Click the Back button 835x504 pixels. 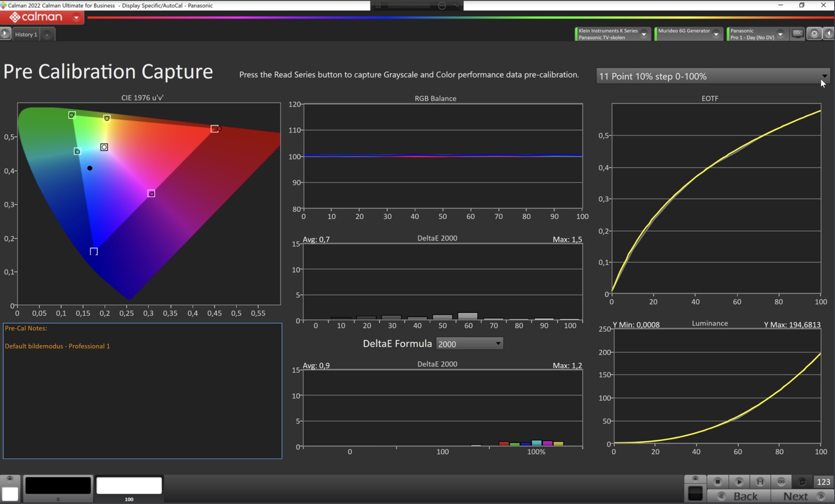pos(739,496)
